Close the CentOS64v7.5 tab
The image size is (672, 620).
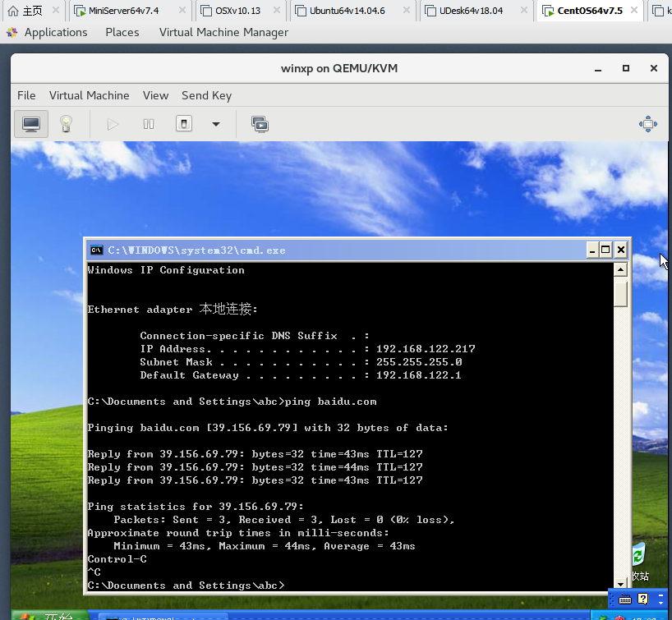pyautogui.click(x=635, y=11)
